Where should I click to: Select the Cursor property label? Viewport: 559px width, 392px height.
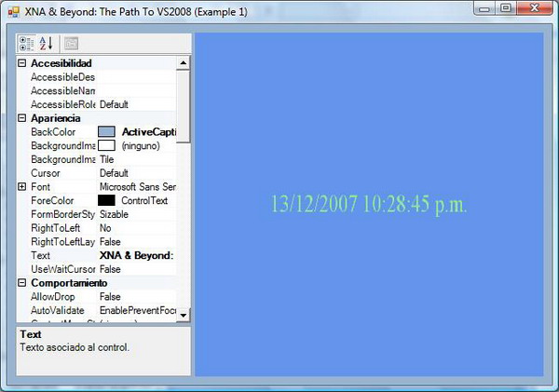[x=46, y=173]
